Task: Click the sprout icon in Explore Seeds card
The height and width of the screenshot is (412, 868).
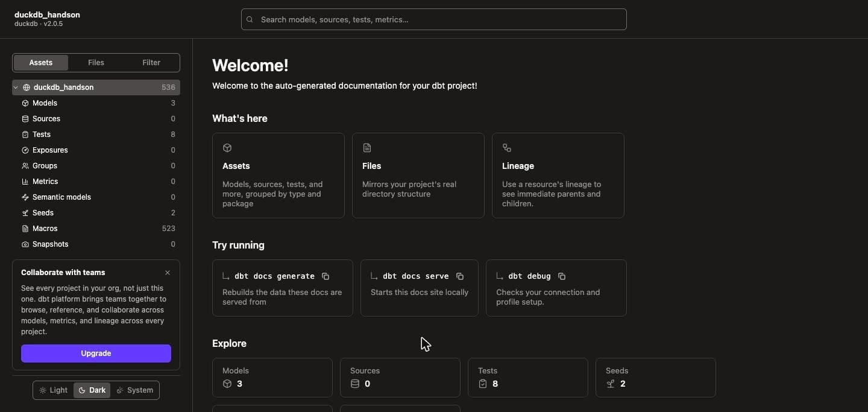Action: [611, 384]
